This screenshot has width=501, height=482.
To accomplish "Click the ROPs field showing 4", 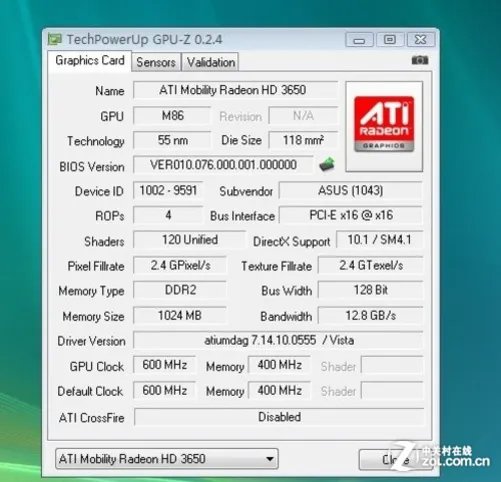I will point(168,215).
